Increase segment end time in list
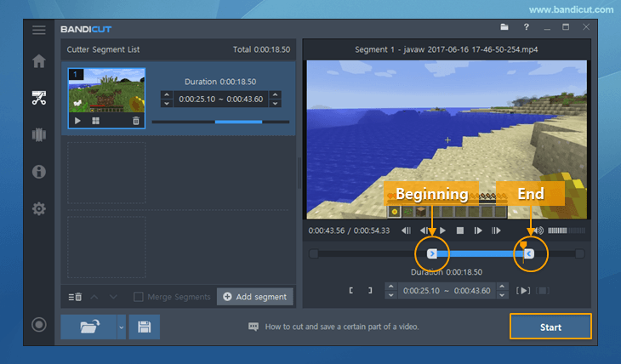Screen dimensions: 621x364 click(276, 94)
